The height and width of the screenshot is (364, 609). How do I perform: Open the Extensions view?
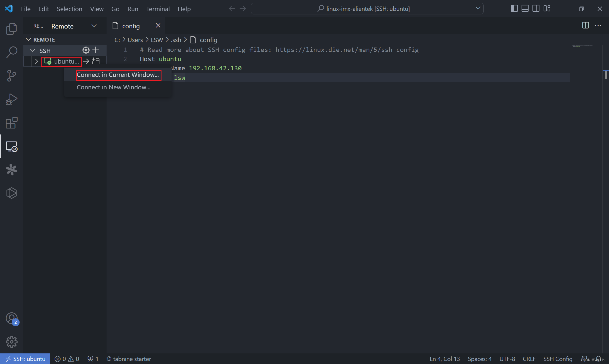pos(11,123)
